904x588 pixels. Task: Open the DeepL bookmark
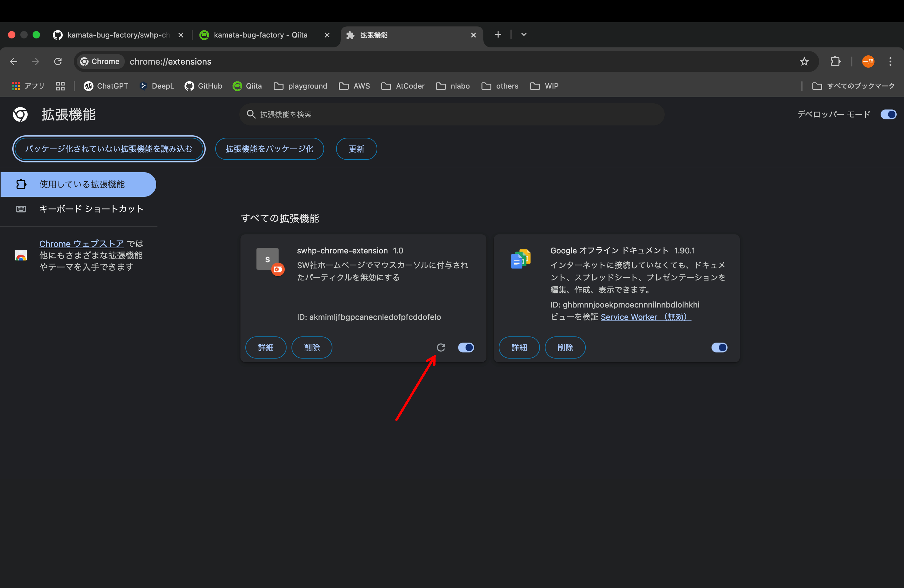(x=157, y=86)
